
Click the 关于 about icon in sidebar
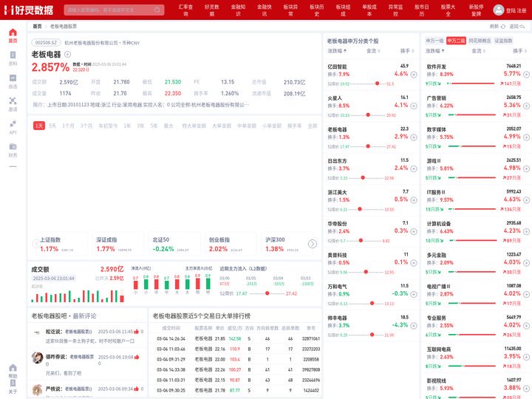tap(13, 383)
